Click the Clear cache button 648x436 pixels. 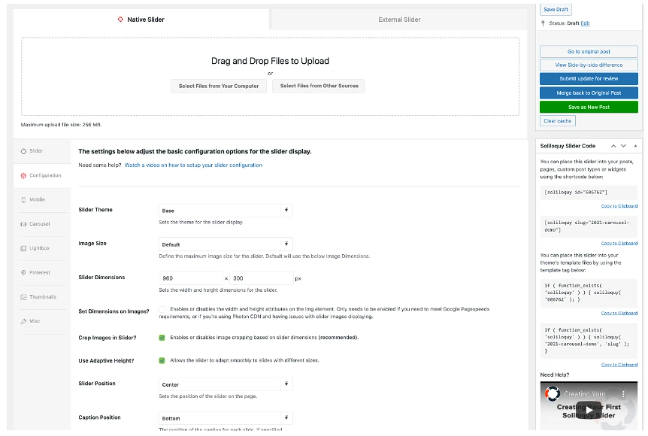tap(557, 121)
